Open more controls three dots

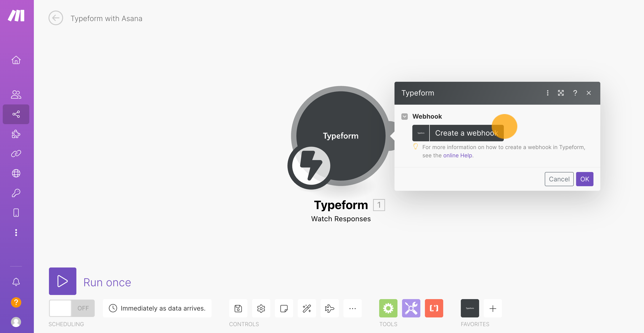click(352, 308)
